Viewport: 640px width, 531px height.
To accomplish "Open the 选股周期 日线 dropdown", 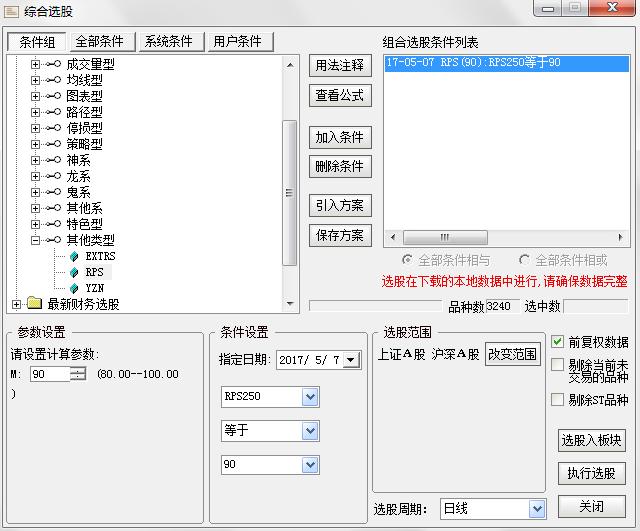I will 537,509.
